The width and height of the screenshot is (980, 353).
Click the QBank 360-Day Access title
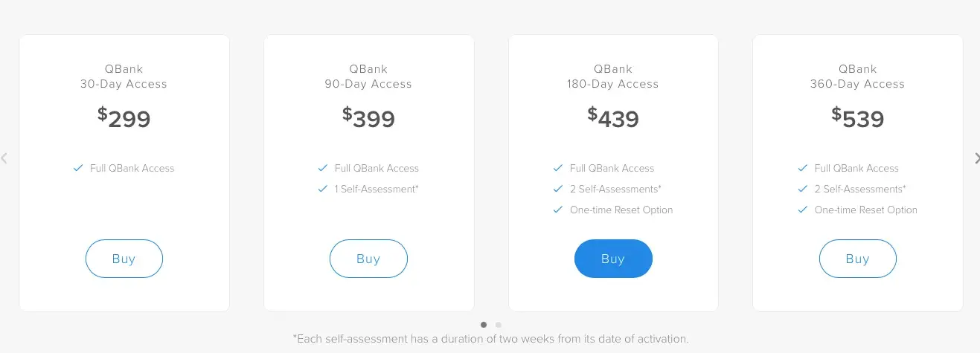coord(857,77)
